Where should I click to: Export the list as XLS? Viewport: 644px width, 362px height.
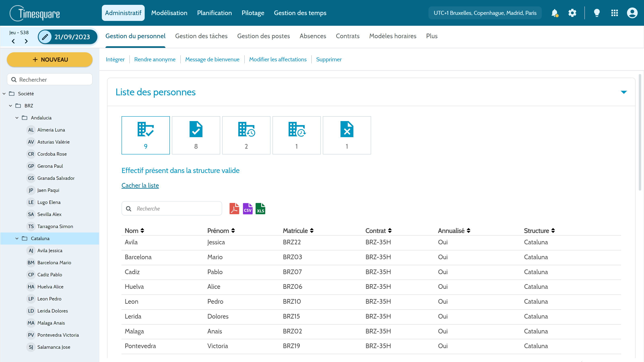tap(260, 209)
